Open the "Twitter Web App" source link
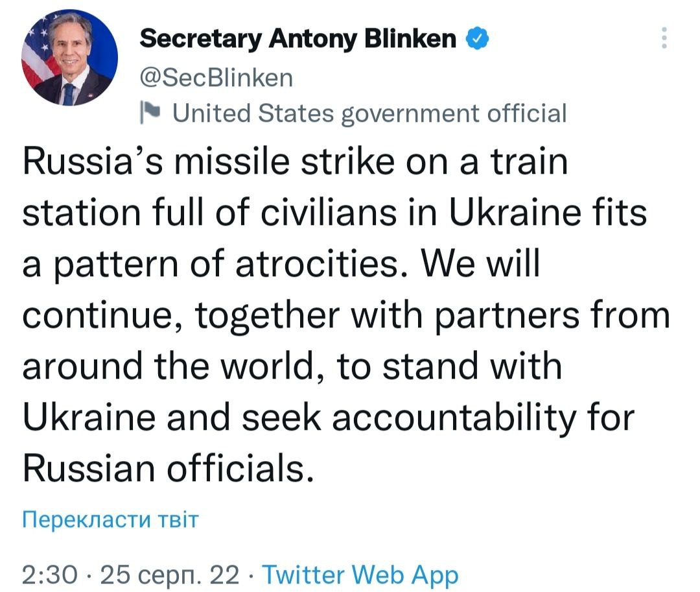700x592 pixels. 362,574
